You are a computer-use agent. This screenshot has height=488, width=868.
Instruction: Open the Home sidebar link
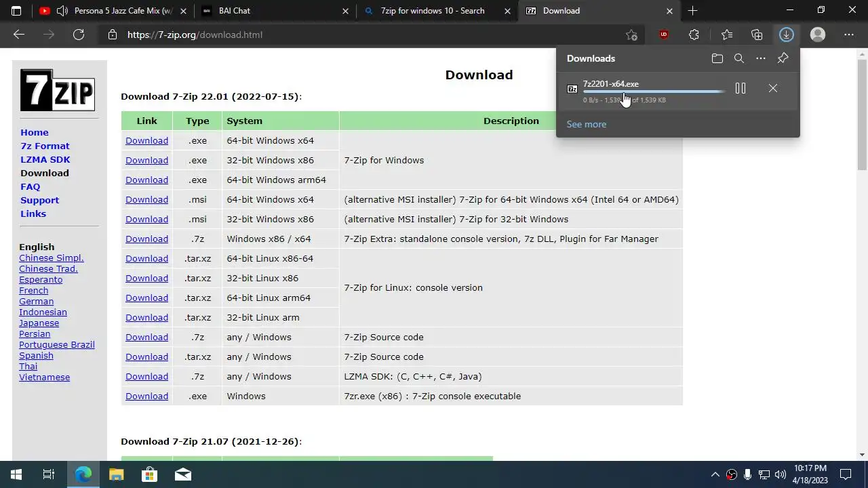click(x=35, y=132)
